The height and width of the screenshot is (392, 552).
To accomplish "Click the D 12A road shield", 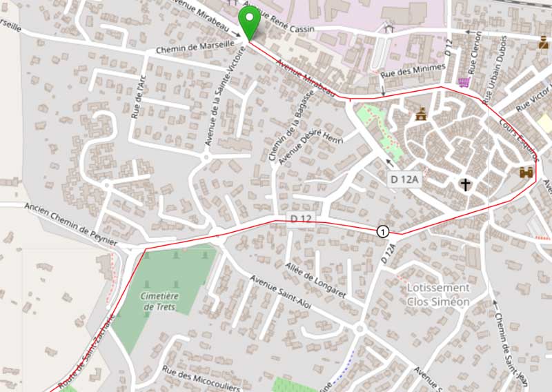I will point(404,179).
